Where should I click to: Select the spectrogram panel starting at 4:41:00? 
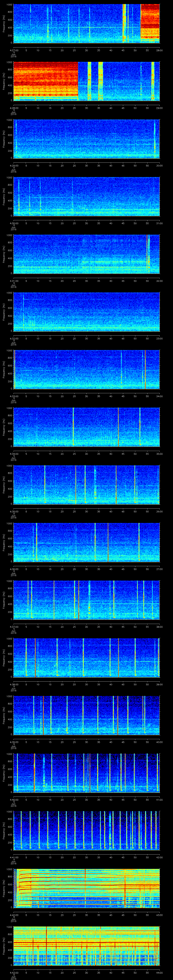pyautogui.click(x=86, y=831)
